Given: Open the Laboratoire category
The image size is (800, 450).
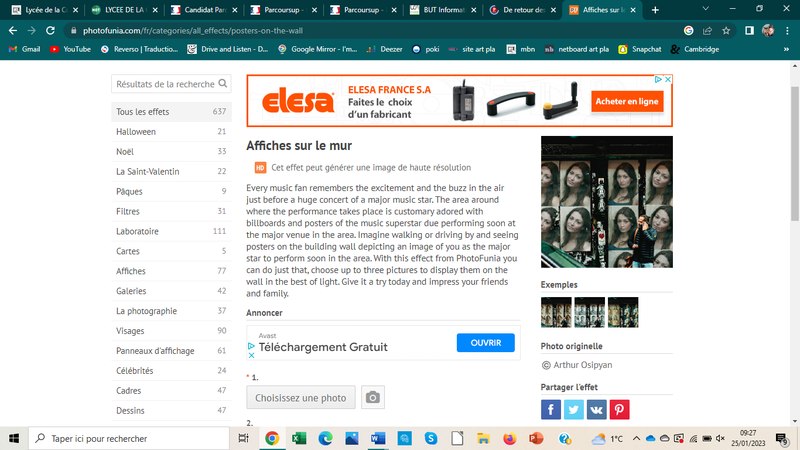Looking at the screenshot, I should 171,231.
